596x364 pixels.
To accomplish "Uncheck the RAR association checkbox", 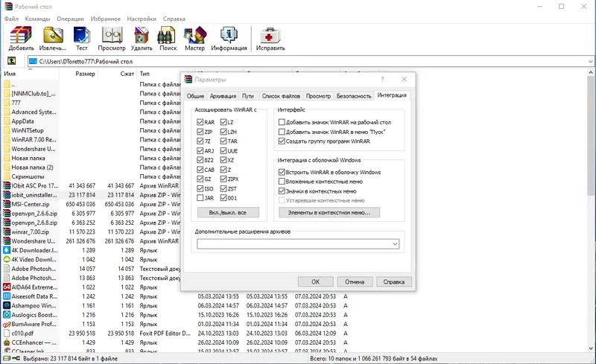I will [x=200, y=122].
